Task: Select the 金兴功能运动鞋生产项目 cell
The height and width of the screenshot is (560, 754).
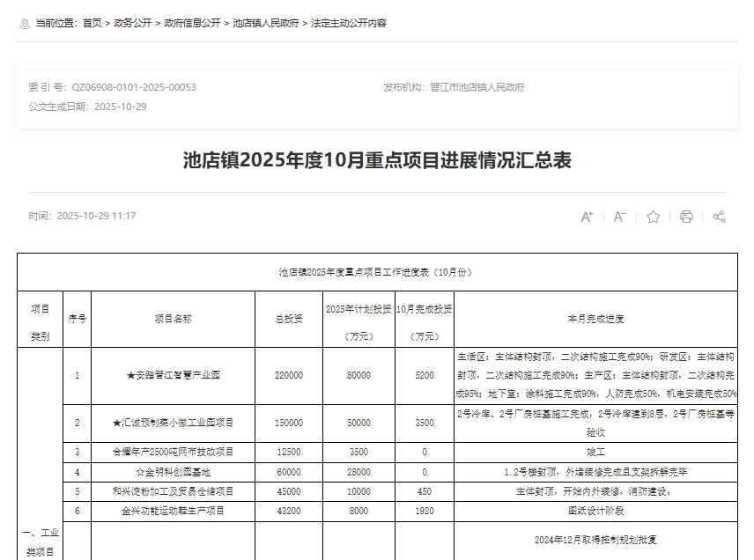Action: point(173,510)
